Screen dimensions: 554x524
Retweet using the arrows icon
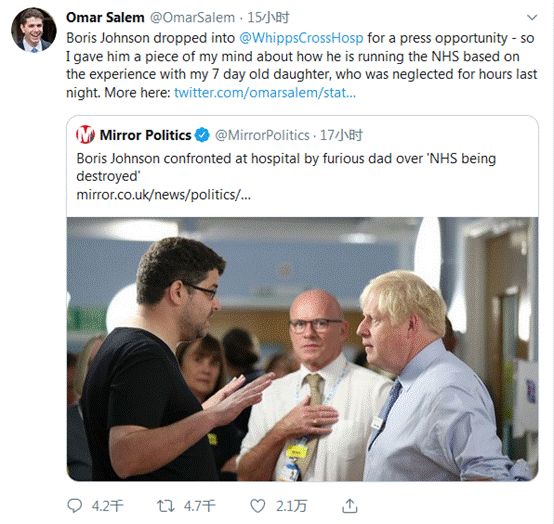(166, 506)
